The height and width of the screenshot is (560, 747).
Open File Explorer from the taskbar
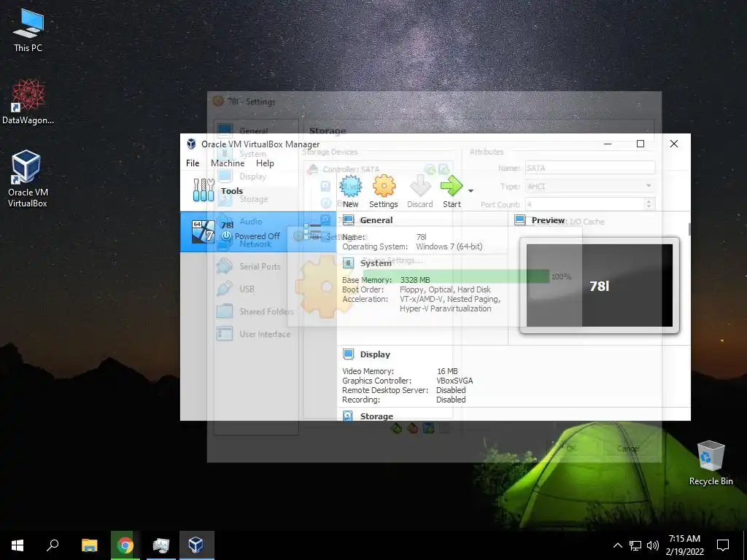pos(89,545)
